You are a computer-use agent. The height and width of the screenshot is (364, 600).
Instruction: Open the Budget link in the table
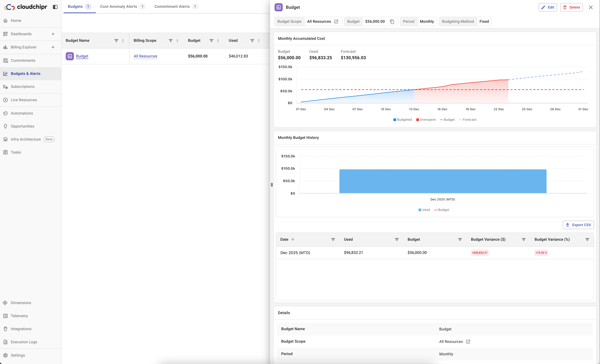click(x=82, y=56)
